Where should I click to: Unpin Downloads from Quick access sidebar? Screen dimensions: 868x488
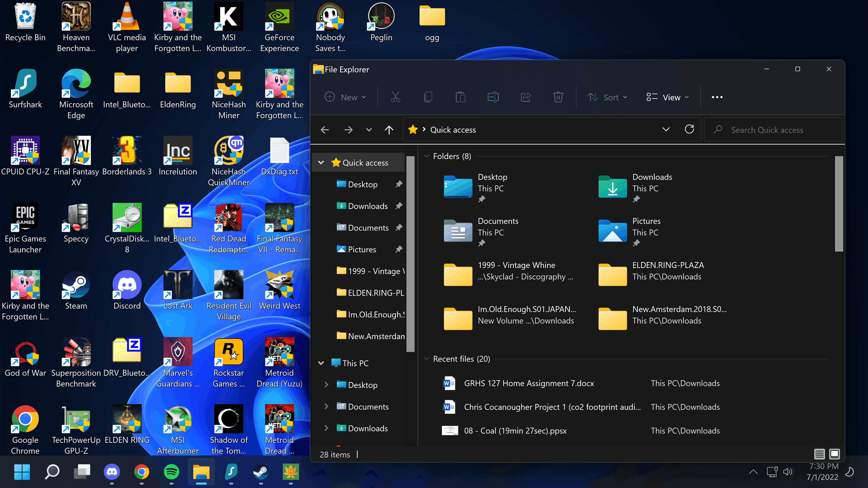click(x=399, y=206)
